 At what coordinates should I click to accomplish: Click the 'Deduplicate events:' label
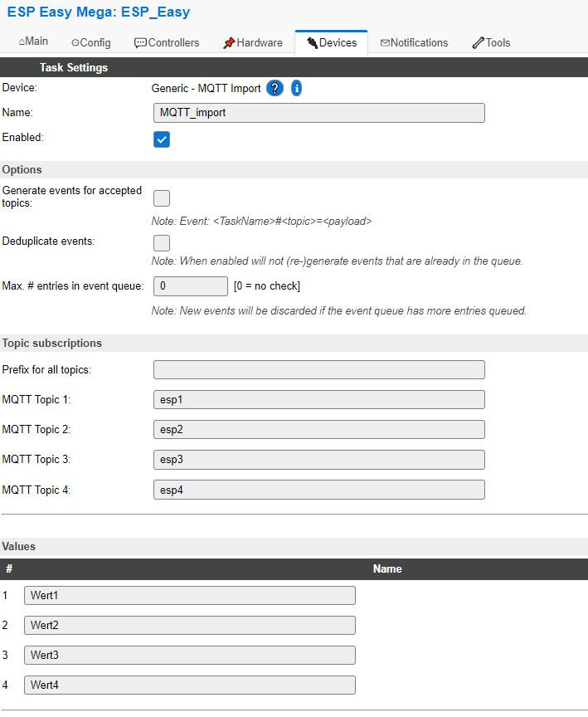click(48, 241)
